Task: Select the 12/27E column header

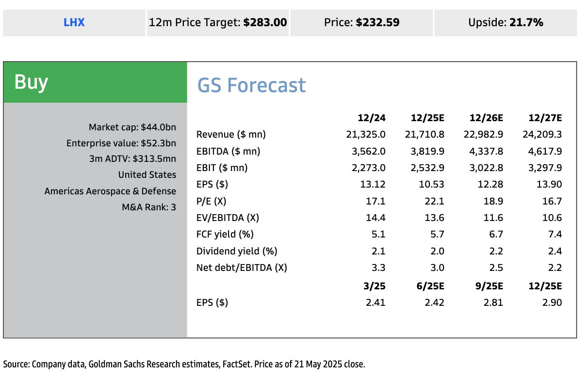Action: pyautogui.click(x=545, y=118)
